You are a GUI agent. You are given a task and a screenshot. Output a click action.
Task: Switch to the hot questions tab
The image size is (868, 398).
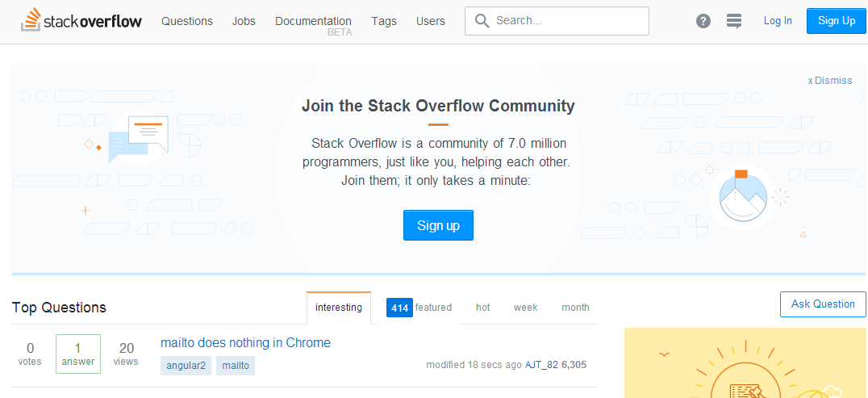[x=482, y=308]
